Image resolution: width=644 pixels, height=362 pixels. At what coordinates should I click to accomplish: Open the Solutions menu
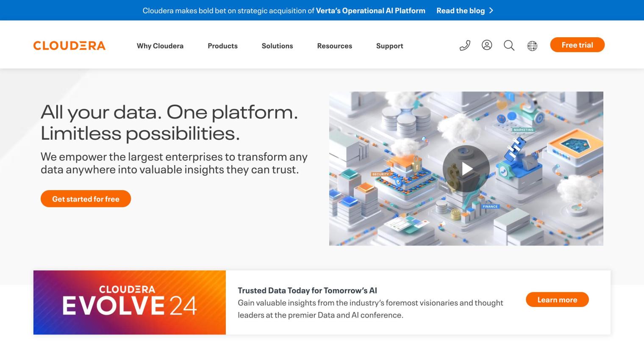pyautogui.click(x=277, y=46)
